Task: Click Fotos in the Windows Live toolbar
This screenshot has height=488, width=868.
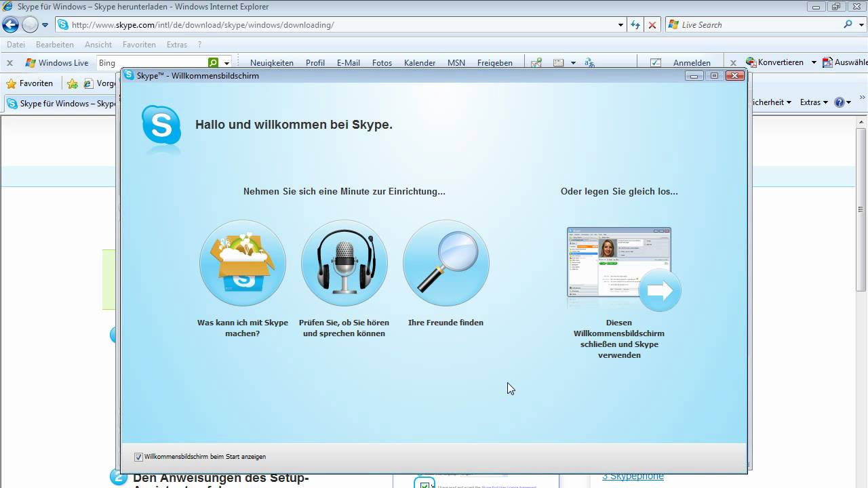Action: (x=382, y=62)
